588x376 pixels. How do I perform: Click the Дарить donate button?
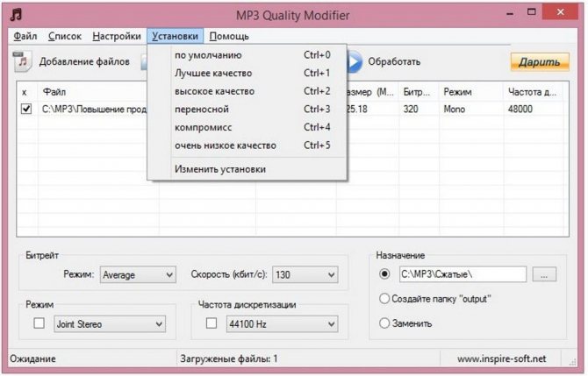tap(539, 62)
